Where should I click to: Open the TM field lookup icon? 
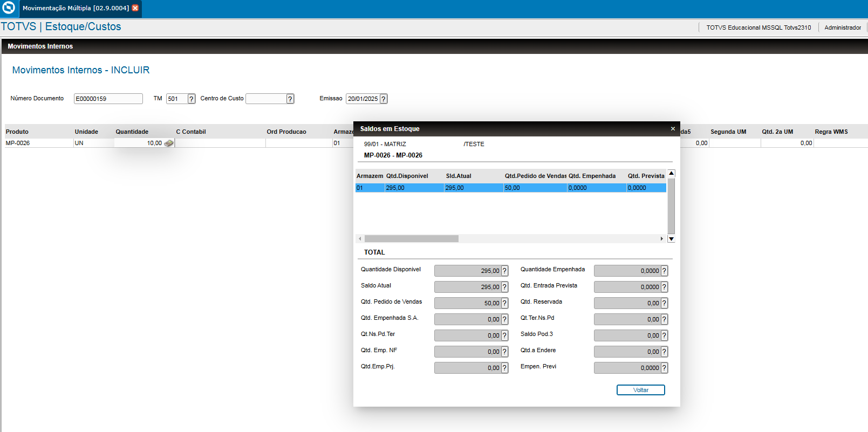(x=191, y=99)
